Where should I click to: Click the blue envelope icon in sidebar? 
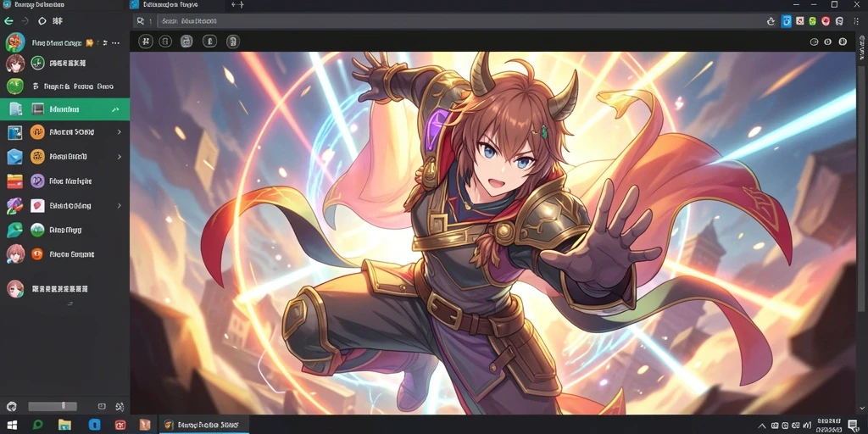pyautogui.click(x=14, y=157)
